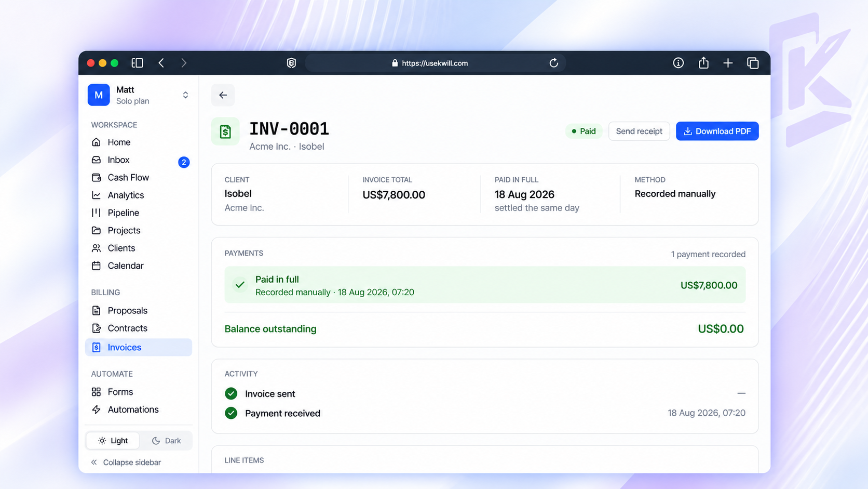The width and height of the screenshot is (868, 489).
Task: Click the blue M account avatar
Action: [x=99, y=95]
